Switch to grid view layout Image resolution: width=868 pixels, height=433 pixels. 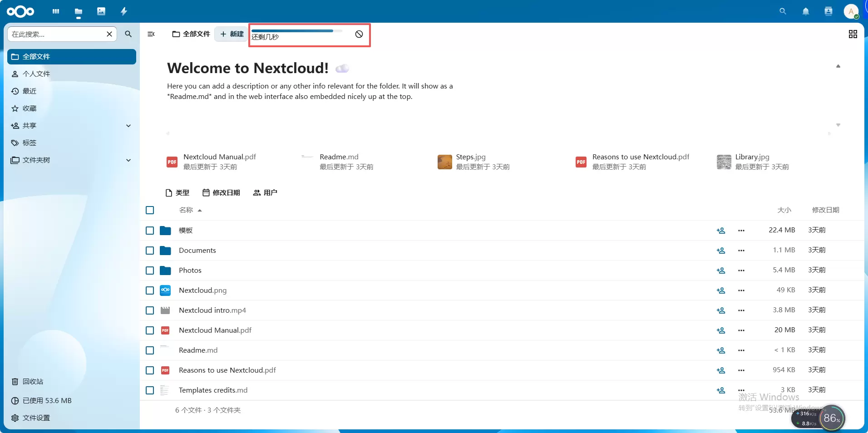tap(853, 34)
